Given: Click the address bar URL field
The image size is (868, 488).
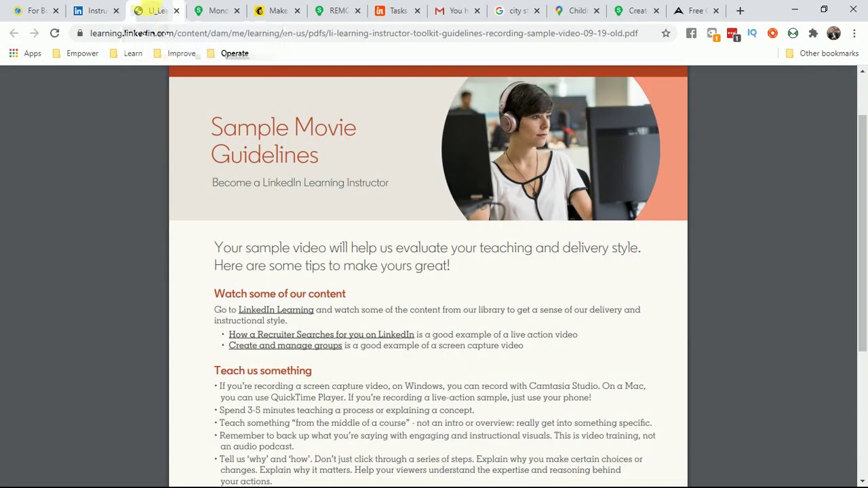Looking at the screenshot, I should [x=363, y=33].
